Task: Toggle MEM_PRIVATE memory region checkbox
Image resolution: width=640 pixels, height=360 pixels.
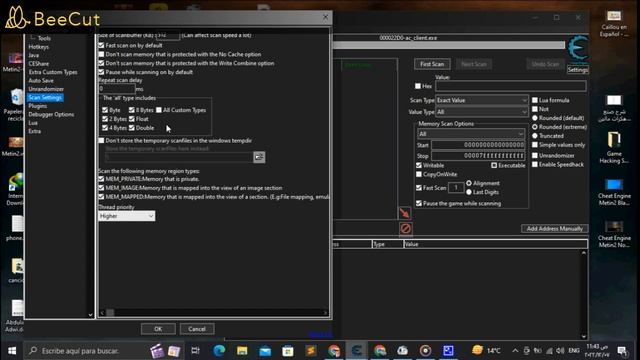Action: 101,179
